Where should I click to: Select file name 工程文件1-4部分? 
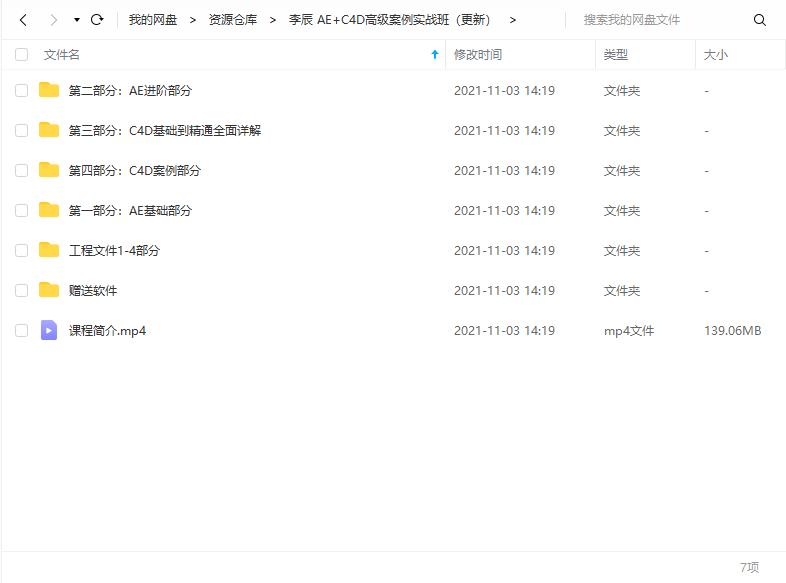(114, 251)
